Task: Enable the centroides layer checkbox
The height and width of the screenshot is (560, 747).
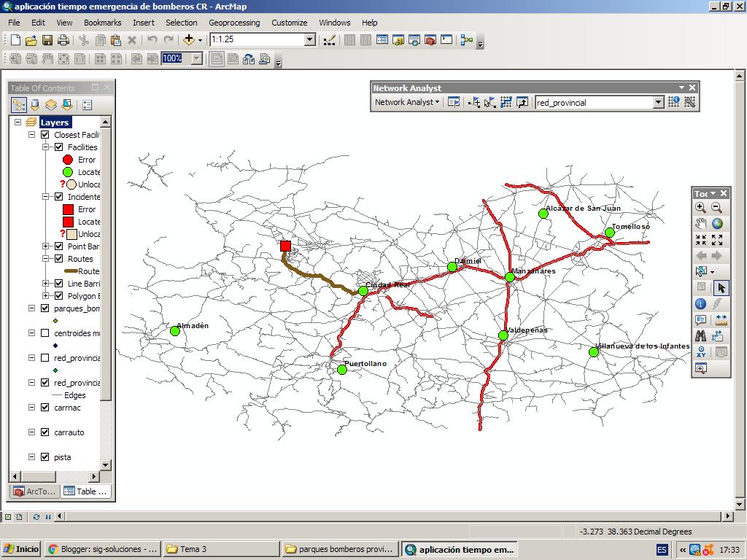Action: coord(45,332)
